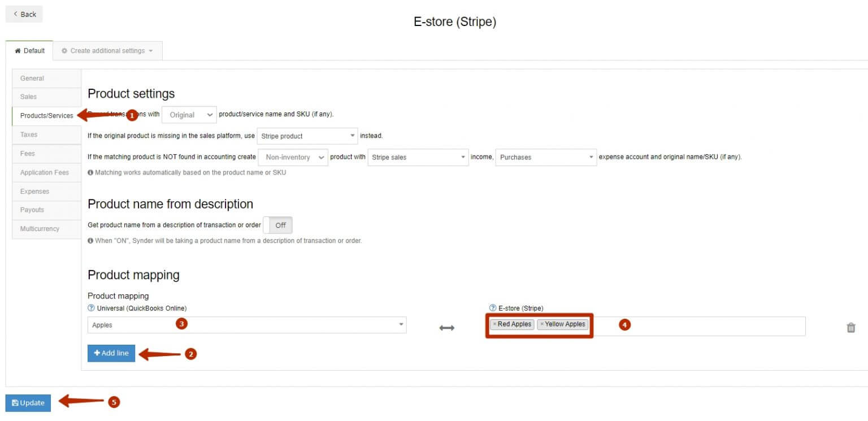Click the gear icon on Create additional settings

coord(64,50)
